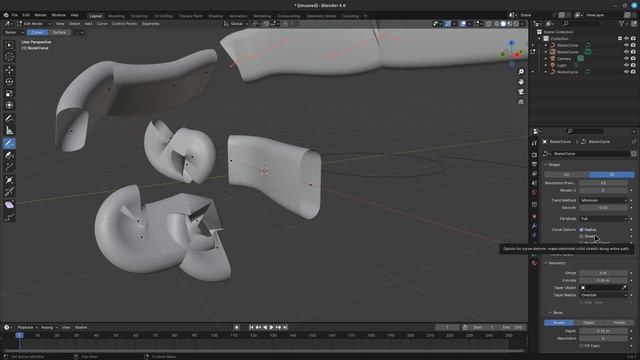Screen dimensions: 640x360
Task: Select the Profile bevel mode
Action: [x=619, y=323]
